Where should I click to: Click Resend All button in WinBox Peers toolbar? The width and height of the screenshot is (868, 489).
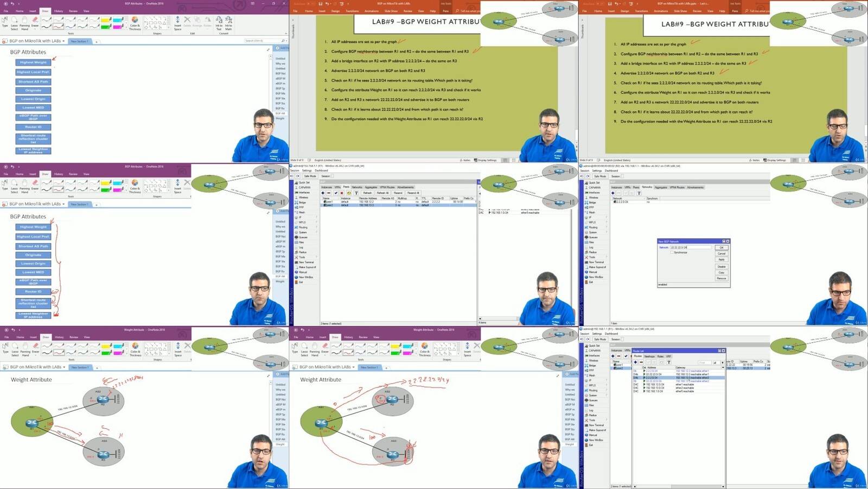(413, 193)
